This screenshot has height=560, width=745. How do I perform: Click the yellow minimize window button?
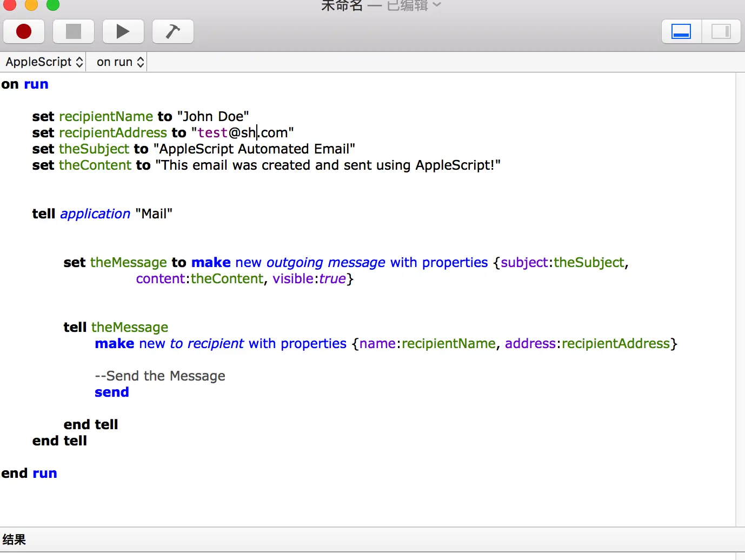(x=31, y=4)
